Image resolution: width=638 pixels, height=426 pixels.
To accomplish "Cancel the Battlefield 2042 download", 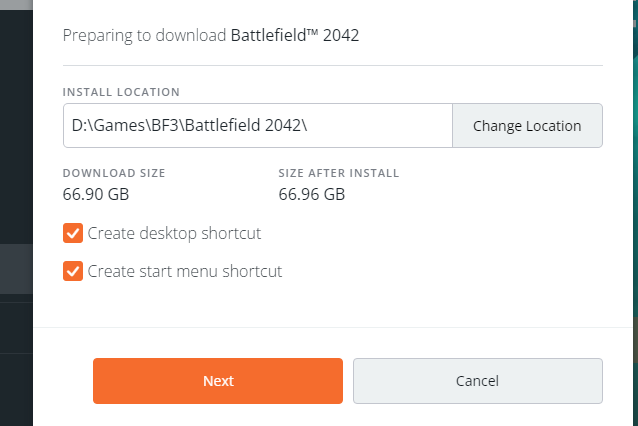I will click(477, 381).
